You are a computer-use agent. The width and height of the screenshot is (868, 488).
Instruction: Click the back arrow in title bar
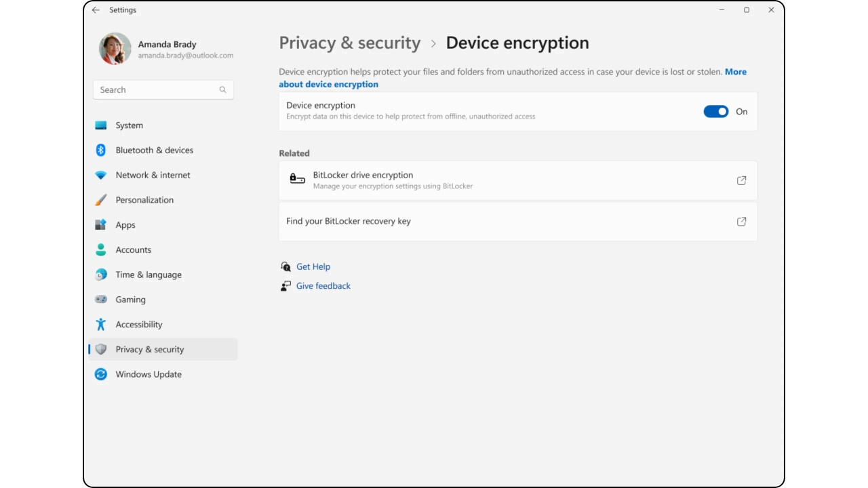tap(96, 10)
